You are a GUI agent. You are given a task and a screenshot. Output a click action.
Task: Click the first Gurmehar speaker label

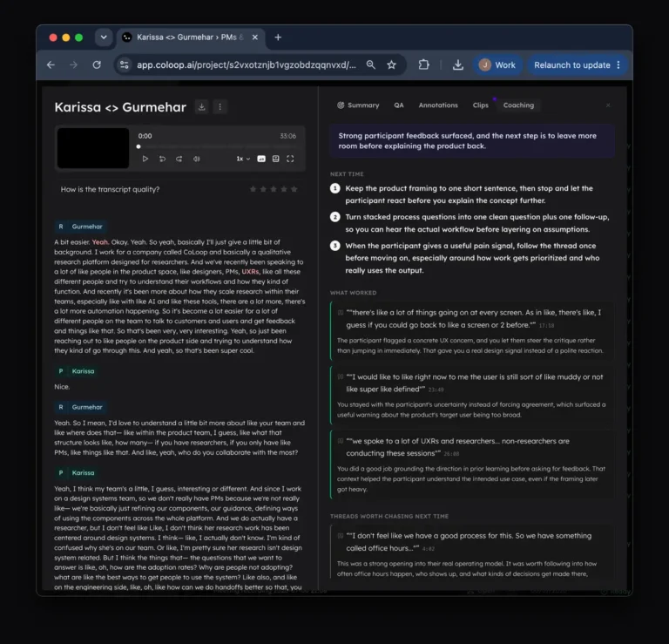point(80,227)
